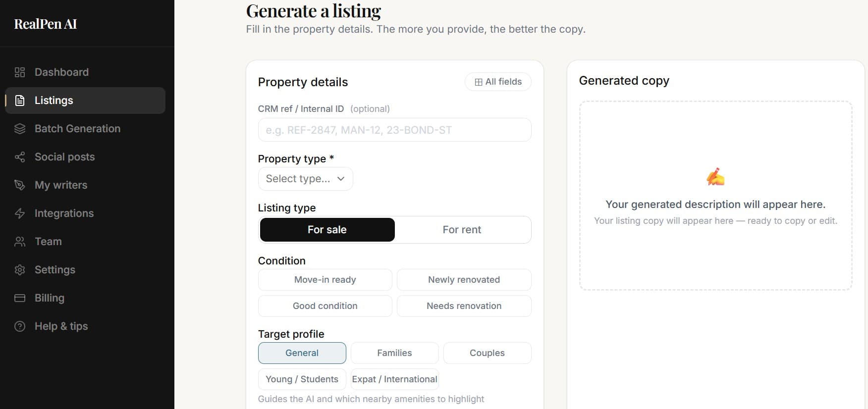Click the Billing card icon
The image size is (868, 409).
(20, 298)
